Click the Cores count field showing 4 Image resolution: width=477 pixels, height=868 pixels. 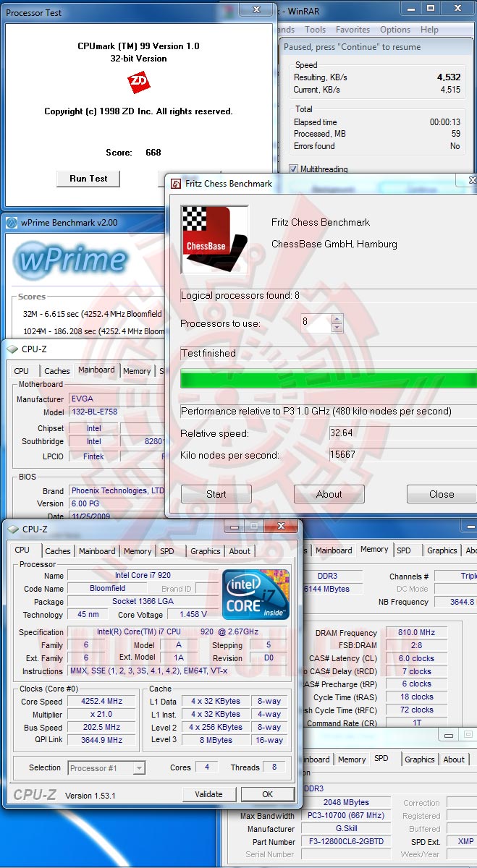207,767
